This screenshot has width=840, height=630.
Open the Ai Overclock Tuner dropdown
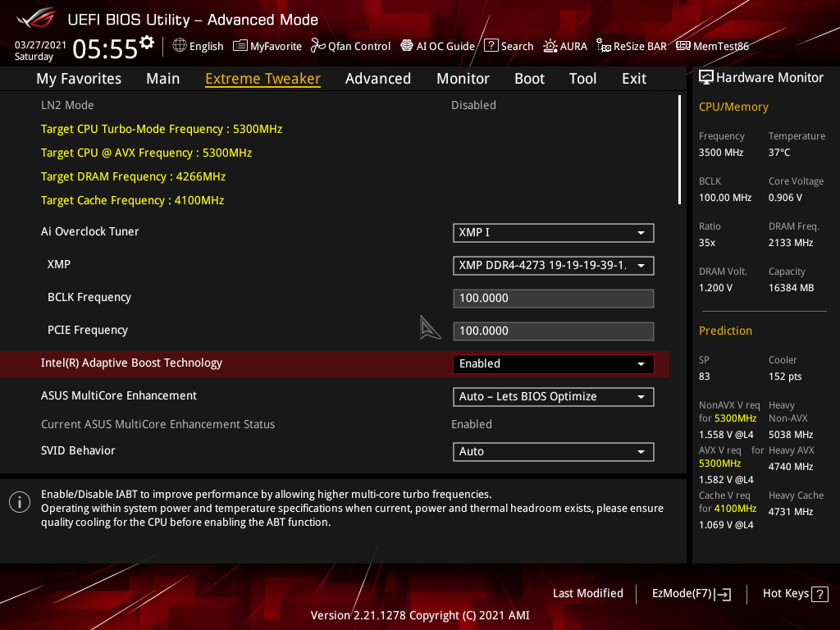[x=554, y=232]
